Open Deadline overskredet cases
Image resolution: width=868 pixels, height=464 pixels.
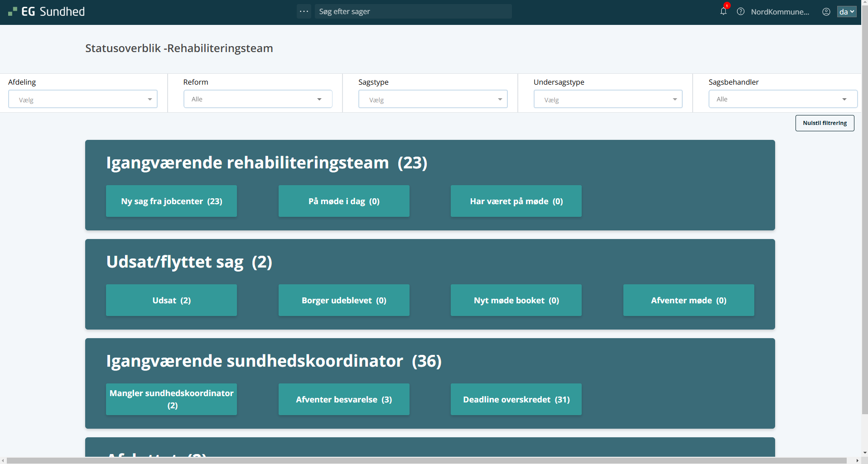(516, 399)
